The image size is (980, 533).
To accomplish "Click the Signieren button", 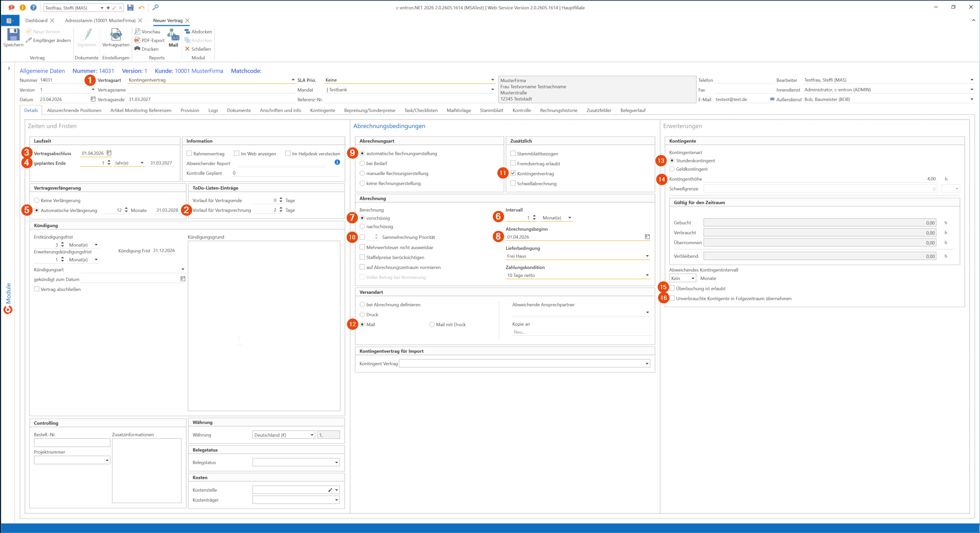I will point(86,38).
